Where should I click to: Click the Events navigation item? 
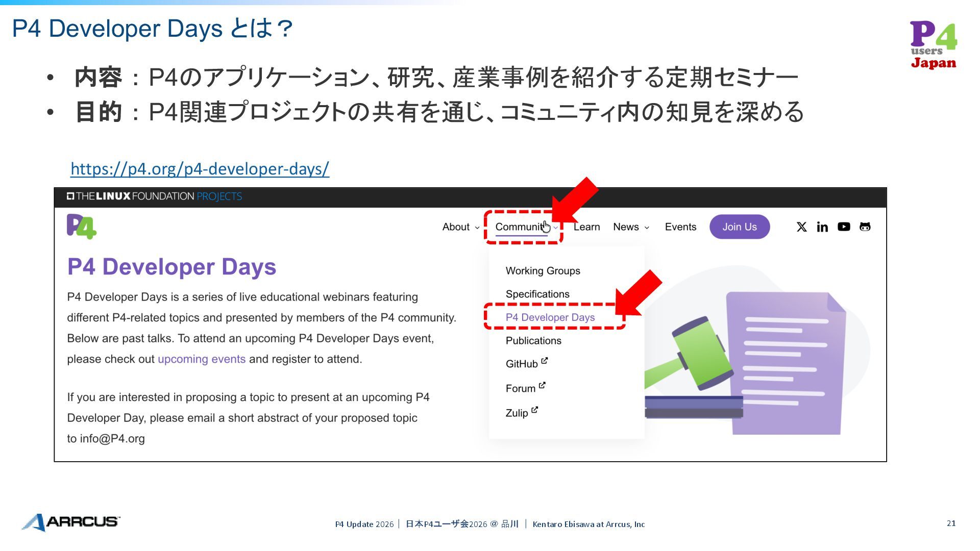coord(680,227)
